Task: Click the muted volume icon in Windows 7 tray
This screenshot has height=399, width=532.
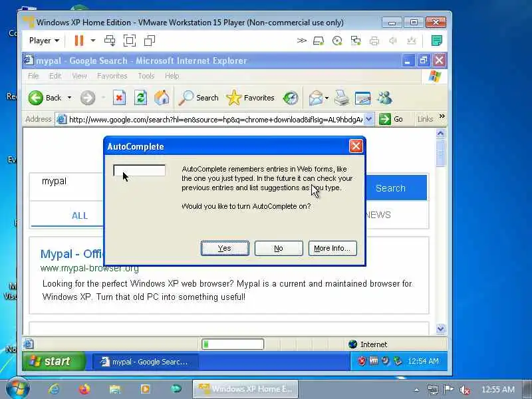Action: click(x=464, y=390)
